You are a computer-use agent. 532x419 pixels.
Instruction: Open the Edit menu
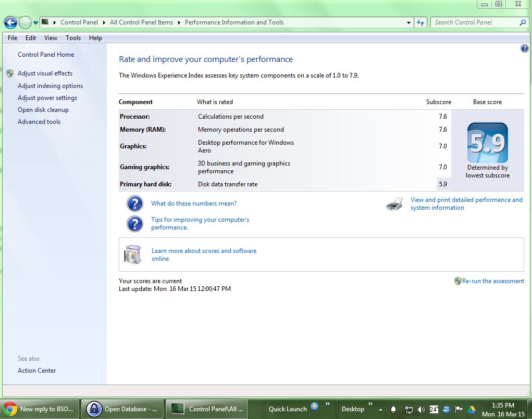tap(31, 38)
